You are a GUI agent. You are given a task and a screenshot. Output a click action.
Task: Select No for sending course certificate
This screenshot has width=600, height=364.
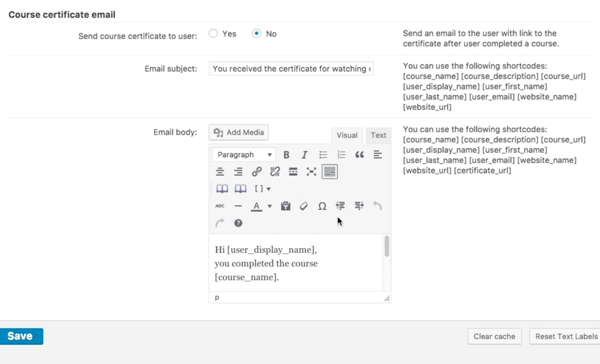(x=257, y=34)
